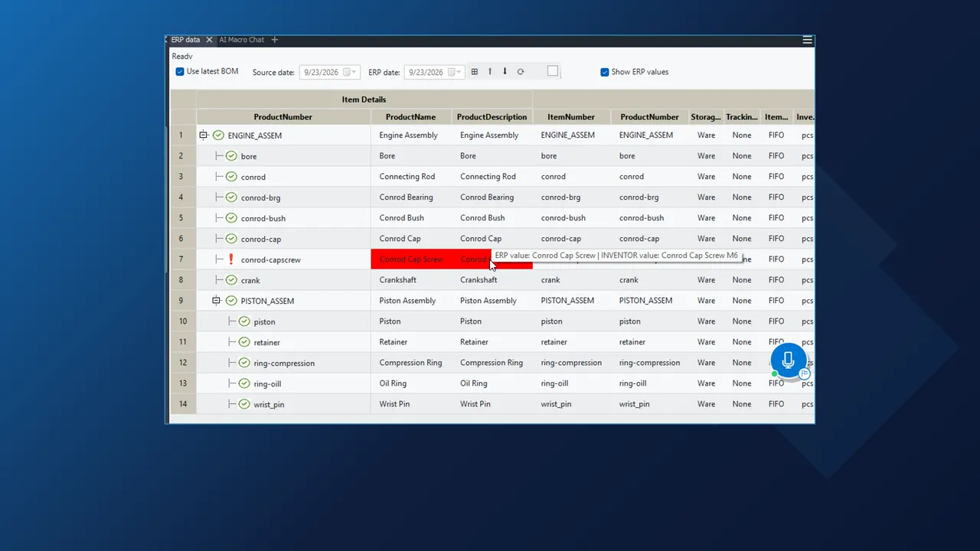Click the Compression Ring ProductName cell
This screenshot has width=980, height=551.
click(411, 363)
